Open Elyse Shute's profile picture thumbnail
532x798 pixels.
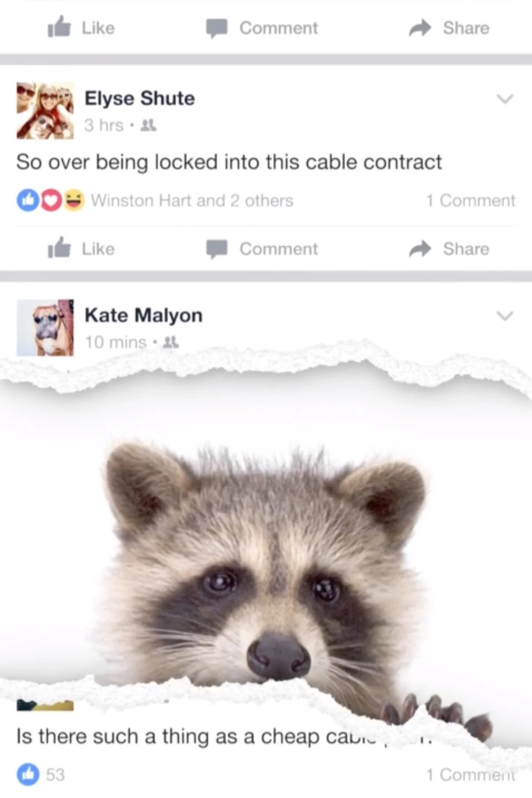(x=45, y=111)
